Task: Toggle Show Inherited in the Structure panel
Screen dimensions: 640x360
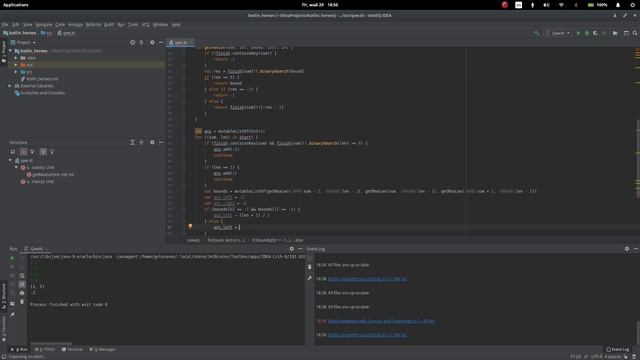Action: click(33, 152)
